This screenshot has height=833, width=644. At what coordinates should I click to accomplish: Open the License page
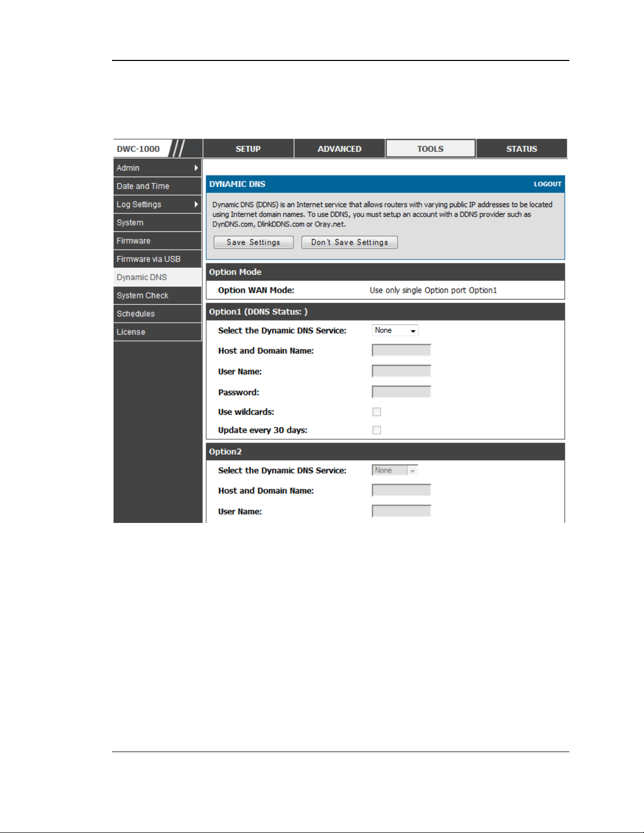point(157,332)
